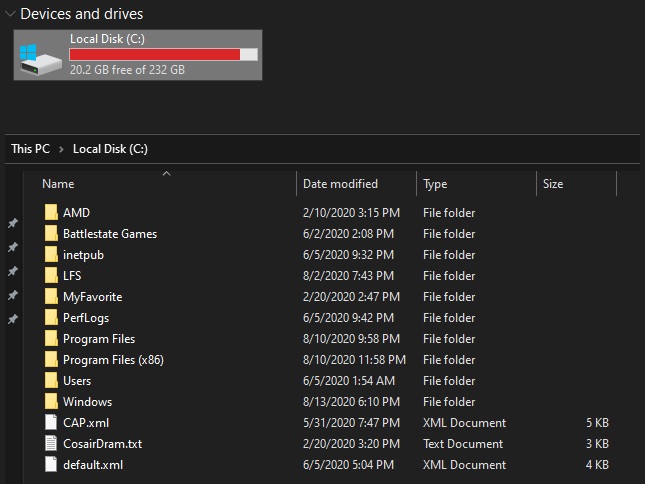
Task: Click the inetpub folder name
Action: pos(83,255)
